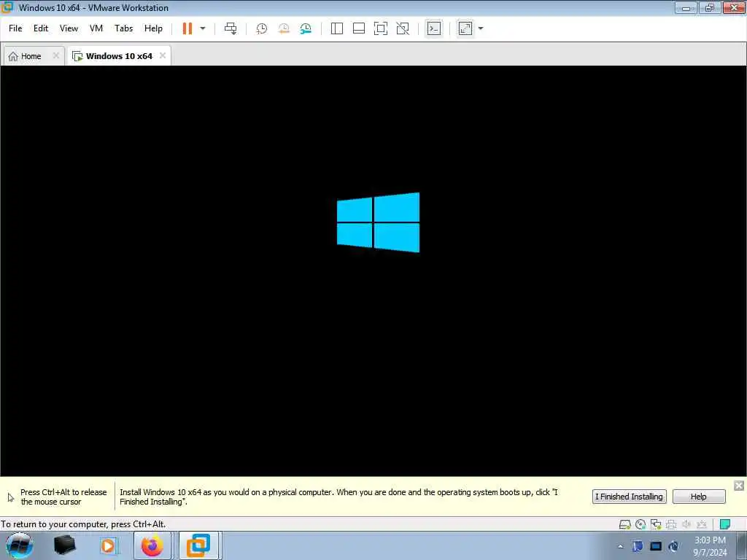
Task: Toggle the thumbnail bar icon
Action: click(x=359, y=28)
